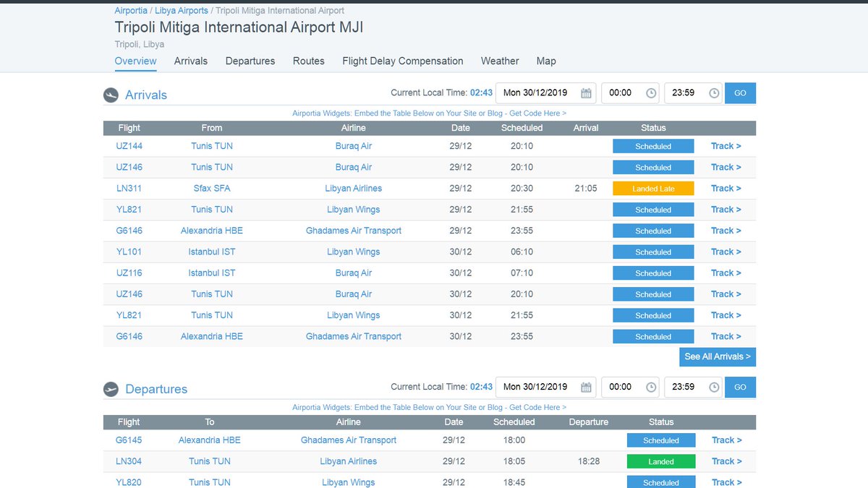
Task: Click clock icon in Arrivals 23:59 field
Action: click(714, 93)
